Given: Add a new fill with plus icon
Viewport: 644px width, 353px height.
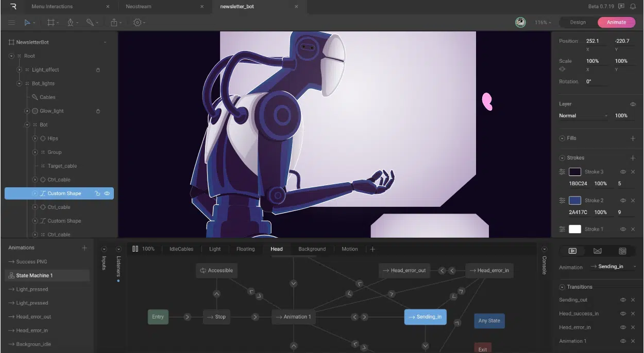Looking at the screenshot, I should pyautogui.click(x=633, y=138).
